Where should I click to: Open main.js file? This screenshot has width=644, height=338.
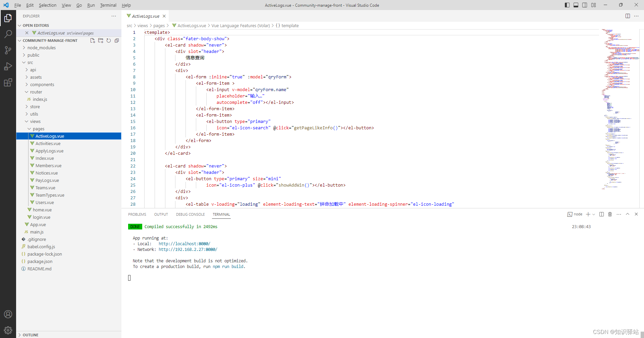[x=69, y=232]
